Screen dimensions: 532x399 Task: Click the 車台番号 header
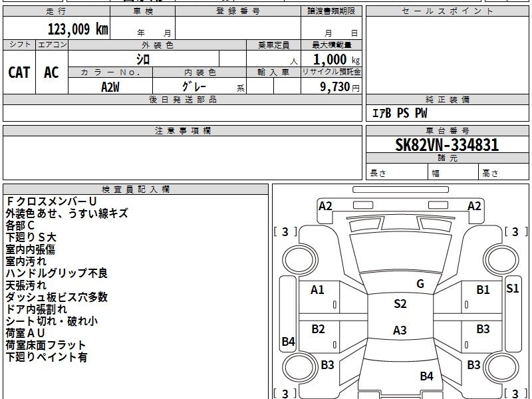pos(447,130)
